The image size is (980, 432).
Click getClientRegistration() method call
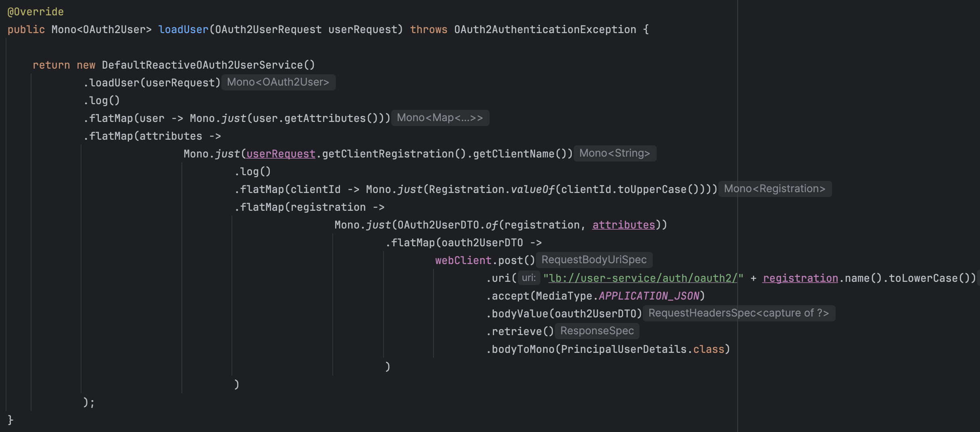coord(394,154)
